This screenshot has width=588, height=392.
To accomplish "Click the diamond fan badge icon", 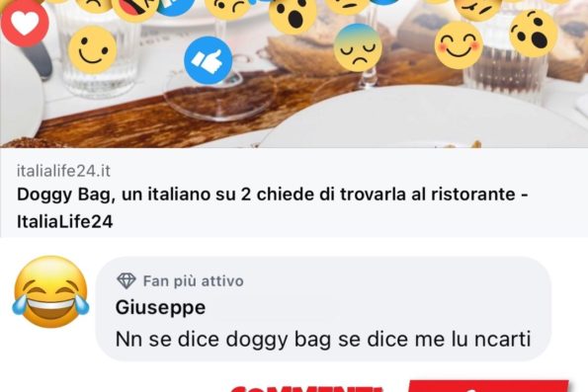I will (126, 280).
